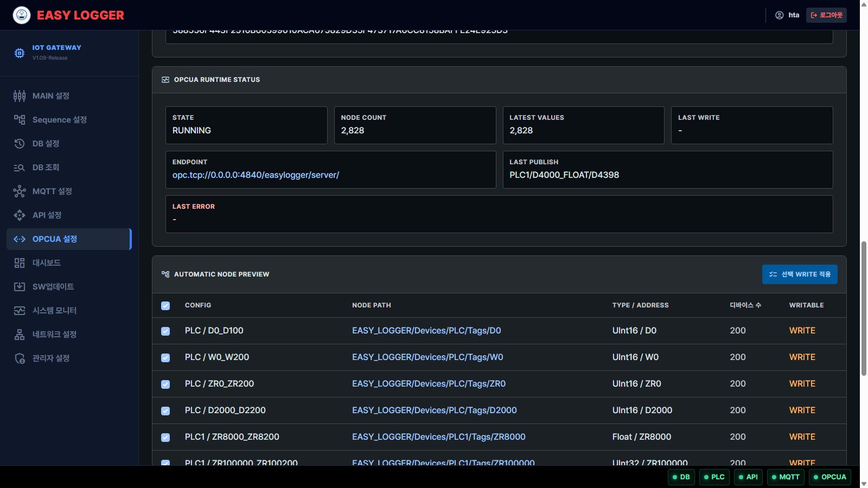Viewport: 868px width, 488px height.
Task: Click WRITE in the ZR8000_ZR8200 row
Action: [802, 437]
